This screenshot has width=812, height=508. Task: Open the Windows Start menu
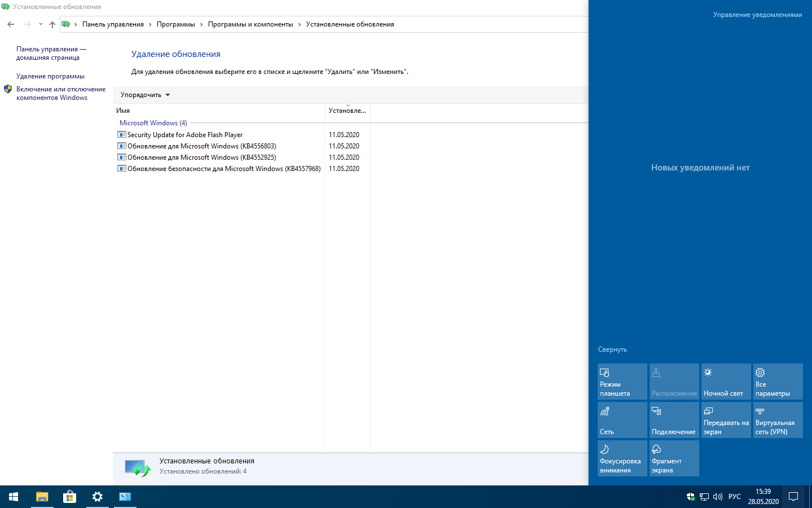[14, 497]
